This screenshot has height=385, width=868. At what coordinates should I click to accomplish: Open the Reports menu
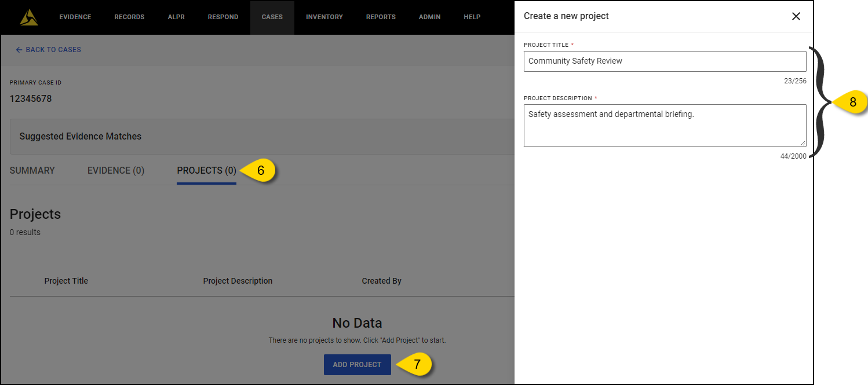381,17
